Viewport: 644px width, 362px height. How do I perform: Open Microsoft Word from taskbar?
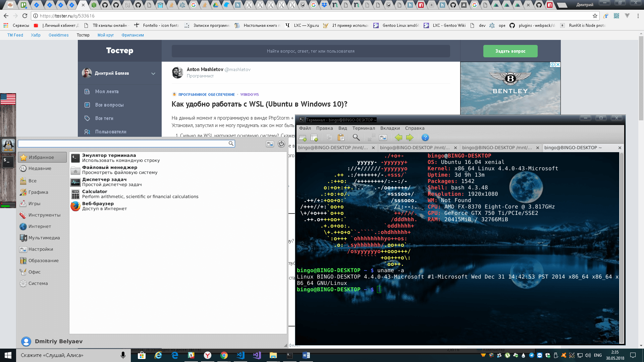(306, 355)
